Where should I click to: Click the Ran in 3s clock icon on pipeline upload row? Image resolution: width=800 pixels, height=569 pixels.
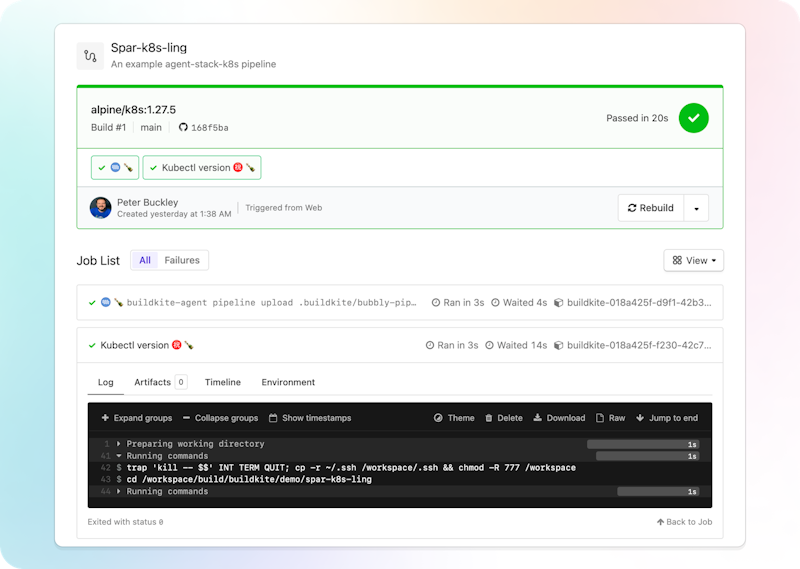[x=436, y=303]
